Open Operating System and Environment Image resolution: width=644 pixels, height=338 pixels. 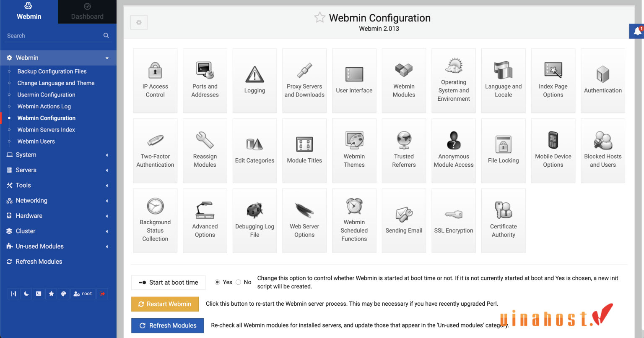[454, 81]
